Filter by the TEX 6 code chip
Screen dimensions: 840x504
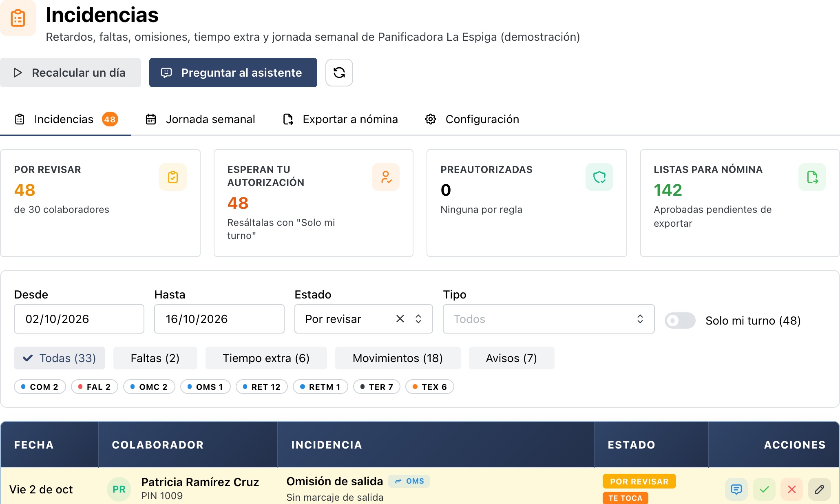click(x=430, y=387)
